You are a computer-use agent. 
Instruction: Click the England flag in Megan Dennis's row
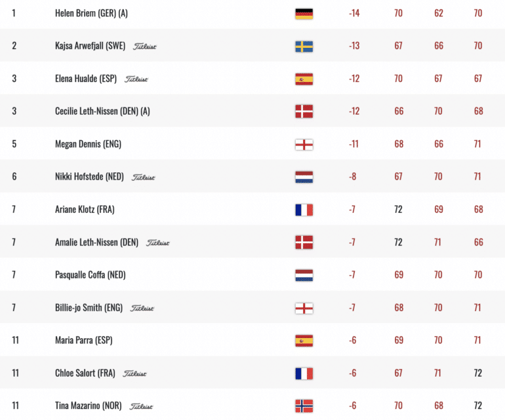(304, 145)
